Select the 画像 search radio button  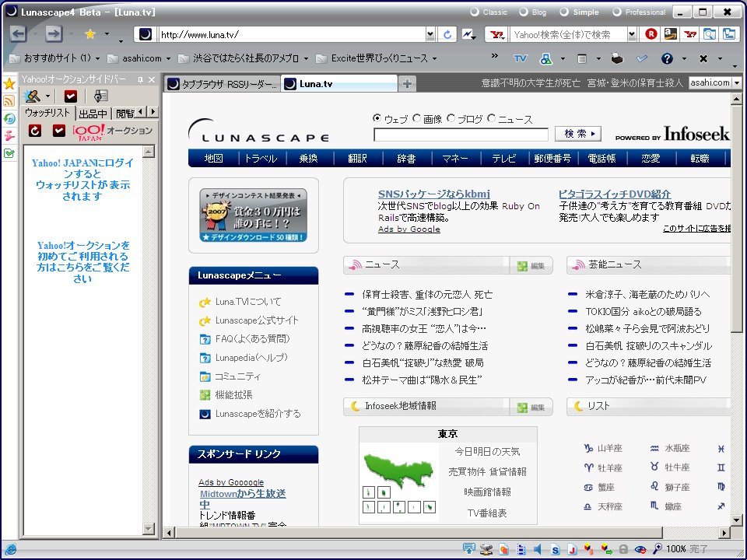pos(417,118)
